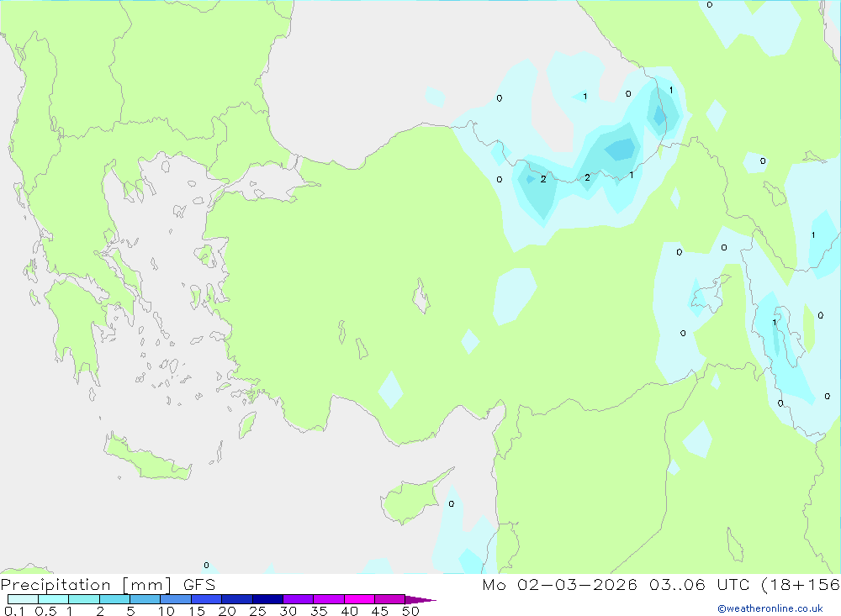841x616 pixels.
Task: Select the 5–10 mm legend color swatch
Action: click(x=145, y=599)
